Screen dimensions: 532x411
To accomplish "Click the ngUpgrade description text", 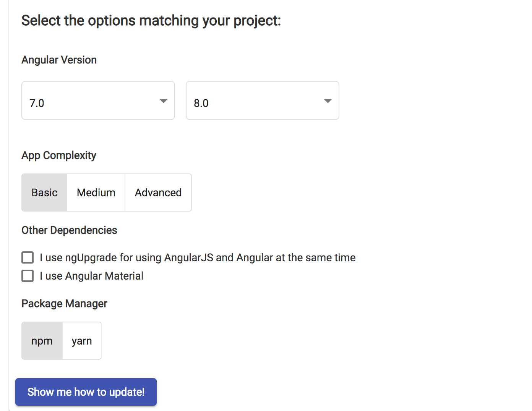I will pos(197,257).
